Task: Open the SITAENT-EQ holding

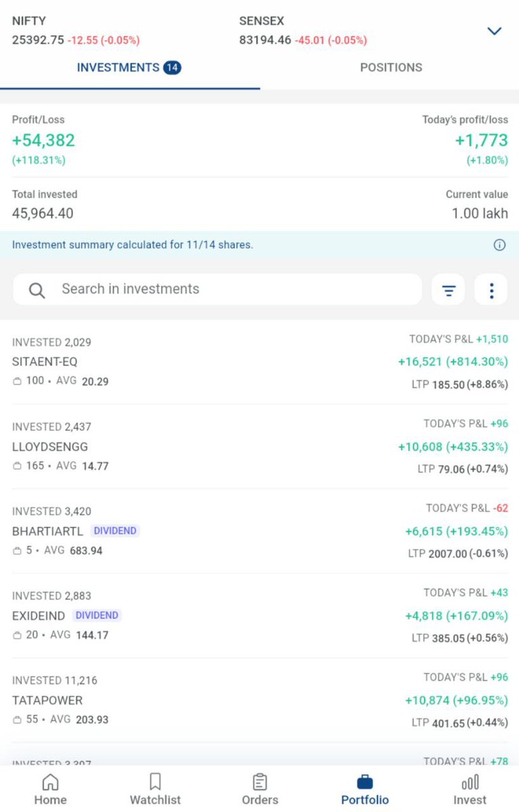Action: 259,362
